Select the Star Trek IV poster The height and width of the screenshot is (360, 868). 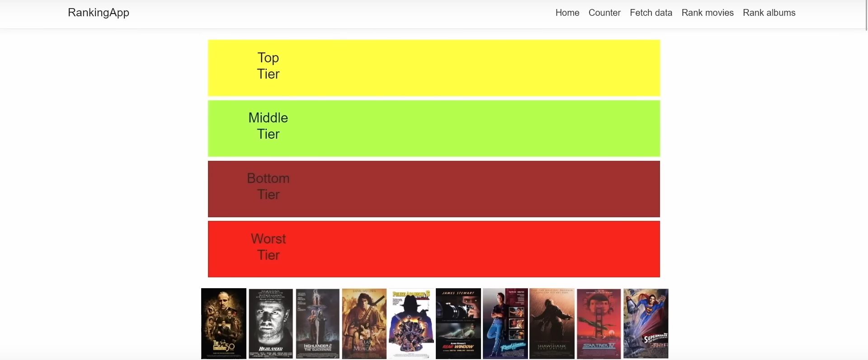point(599,323)
